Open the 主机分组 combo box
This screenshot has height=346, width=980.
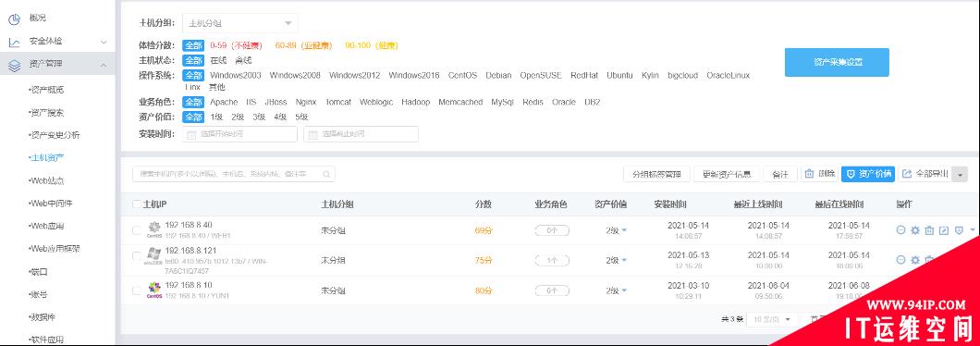240,23
